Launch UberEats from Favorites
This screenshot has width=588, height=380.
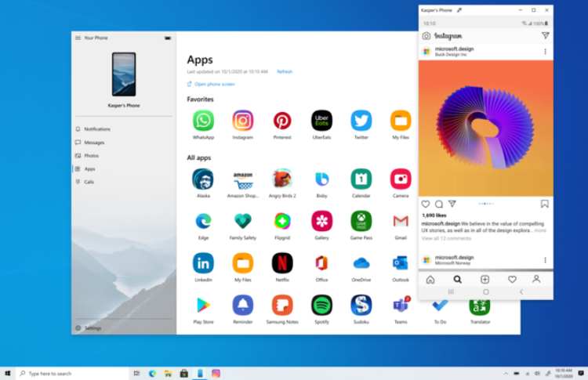(321, 121)
